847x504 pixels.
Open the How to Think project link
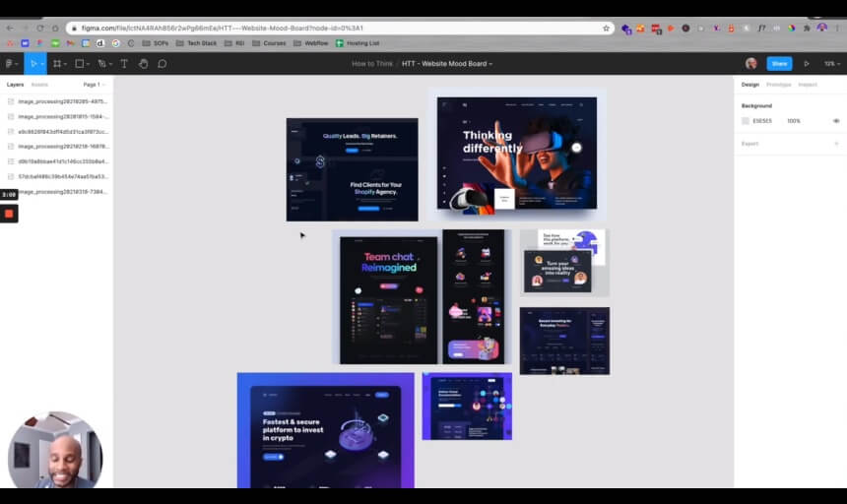pos(372,64)
